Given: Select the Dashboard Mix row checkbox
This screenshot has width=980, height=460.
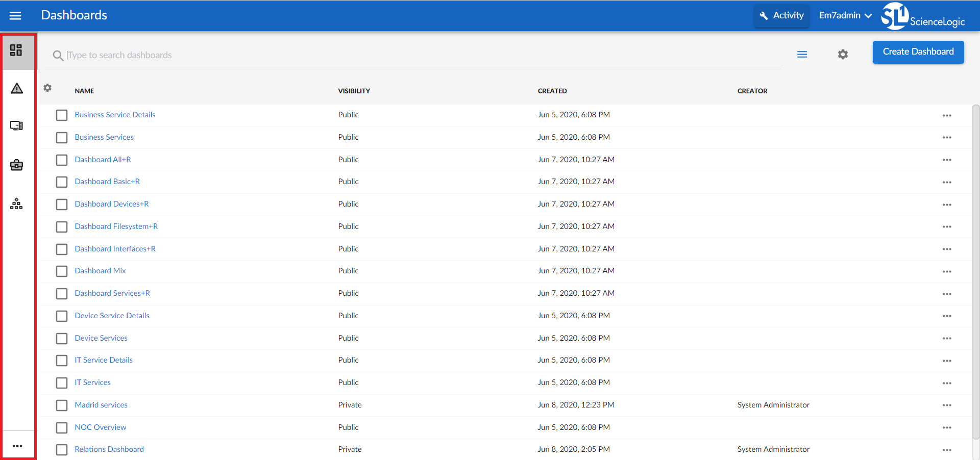Looking at the screenshot, I should point(62,271).
